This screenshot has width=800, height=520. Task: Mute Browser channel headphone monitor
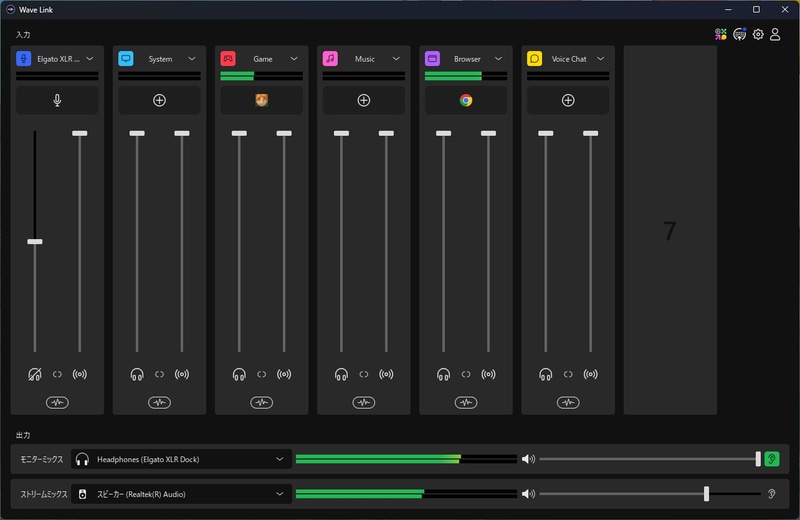point(443,375)
